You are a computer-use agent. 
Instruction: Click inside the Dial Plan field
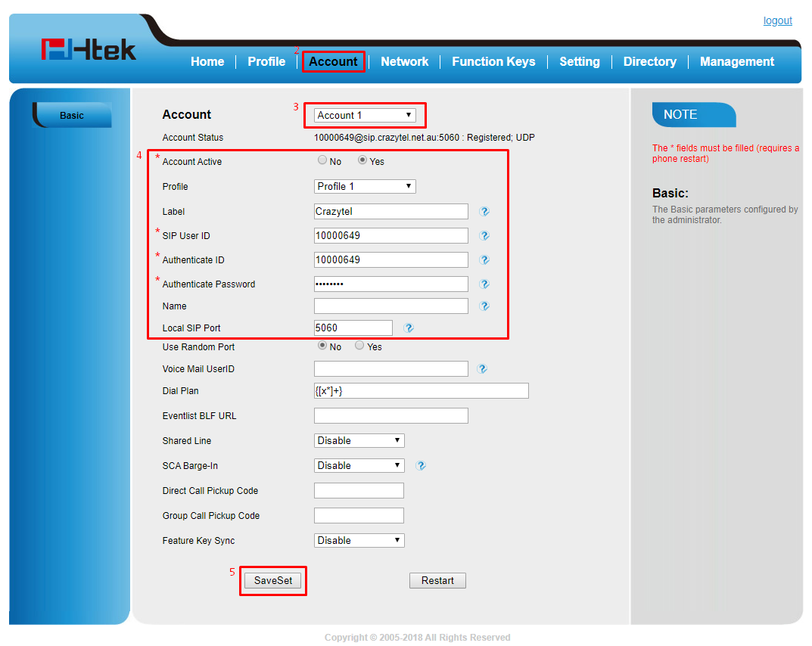pos(421,391)
